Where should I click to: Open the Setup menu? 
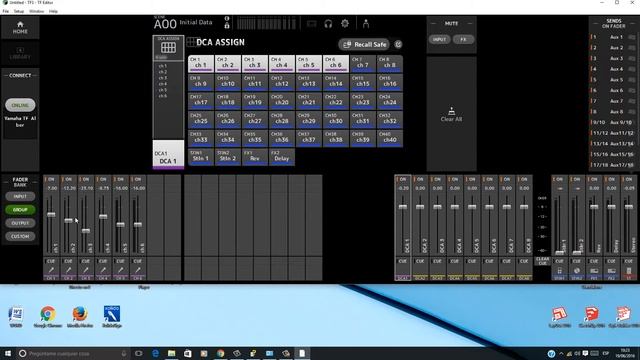pyautogui.click(x=19, y=11)
